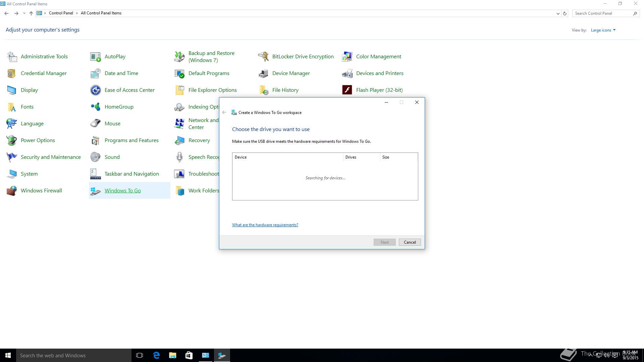Open the File History icon
Image resolution: width=644 pixels, height=362 pixels.
(263, 90)
